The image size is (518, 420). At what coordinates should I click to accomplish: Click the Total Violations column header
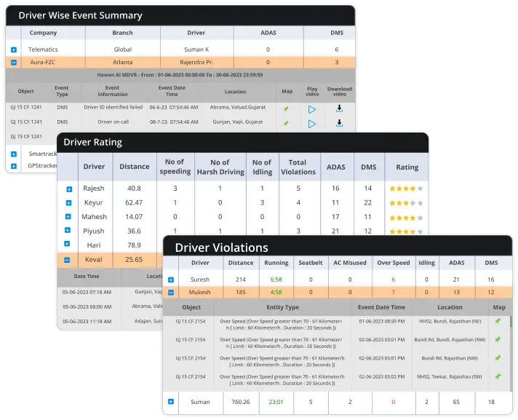click(x=298, y=167)
